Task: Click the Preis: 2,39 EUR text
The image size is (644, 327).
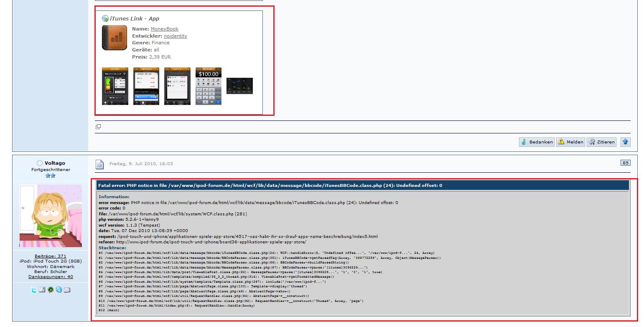Action: coord(151,57)
